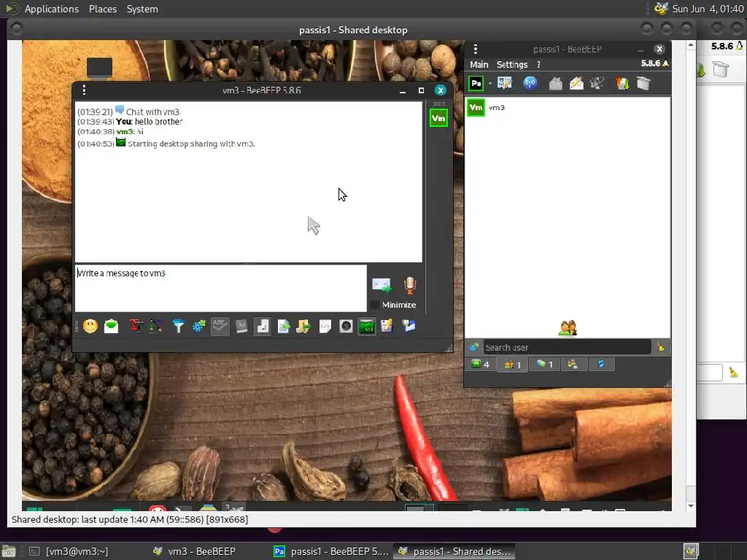Click the green envelope icon in chat toolbar
The image size is (747, 560).
[x=111, y=326]
